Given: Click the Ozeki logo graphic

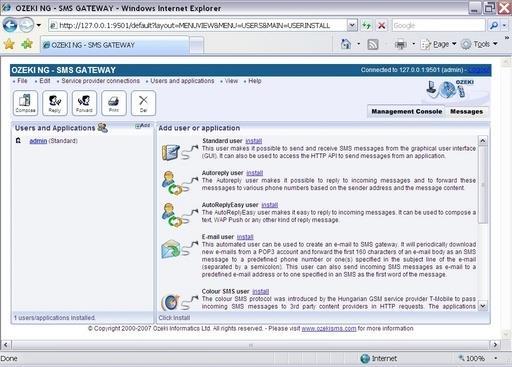Looking at the screenshot, I should point(451,89).
